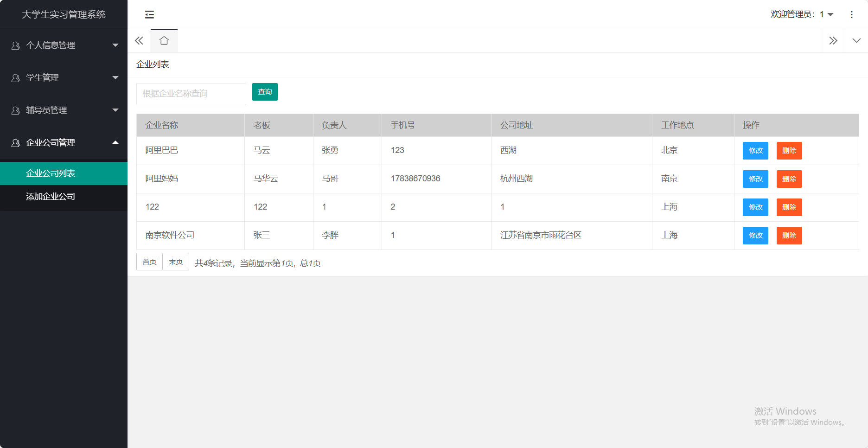The image size is (868, 448).
Task: Click 删除 for company 122
Action: pyautogui.click(x=789, y=207)
